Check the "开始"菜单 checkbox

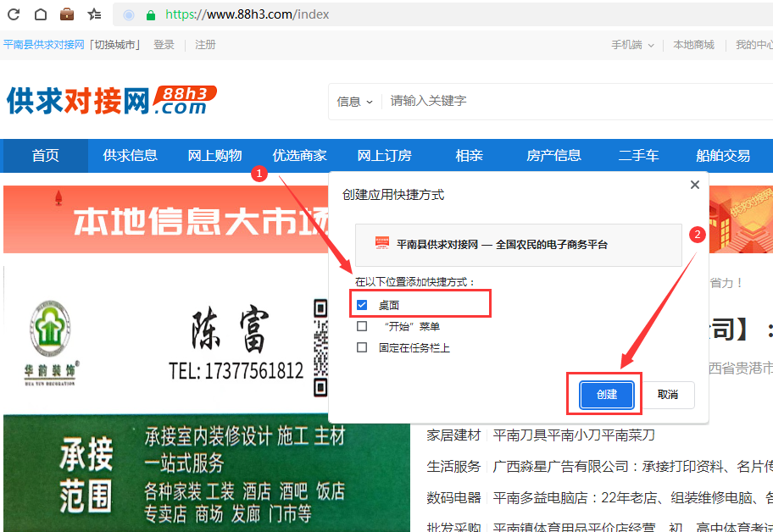362,326
